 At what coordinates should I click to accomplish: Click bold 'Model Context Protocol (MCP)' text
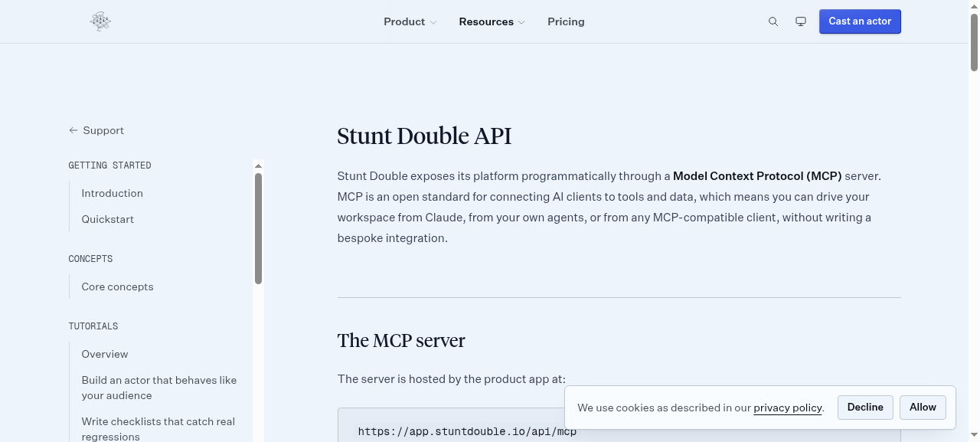(757, 176)
